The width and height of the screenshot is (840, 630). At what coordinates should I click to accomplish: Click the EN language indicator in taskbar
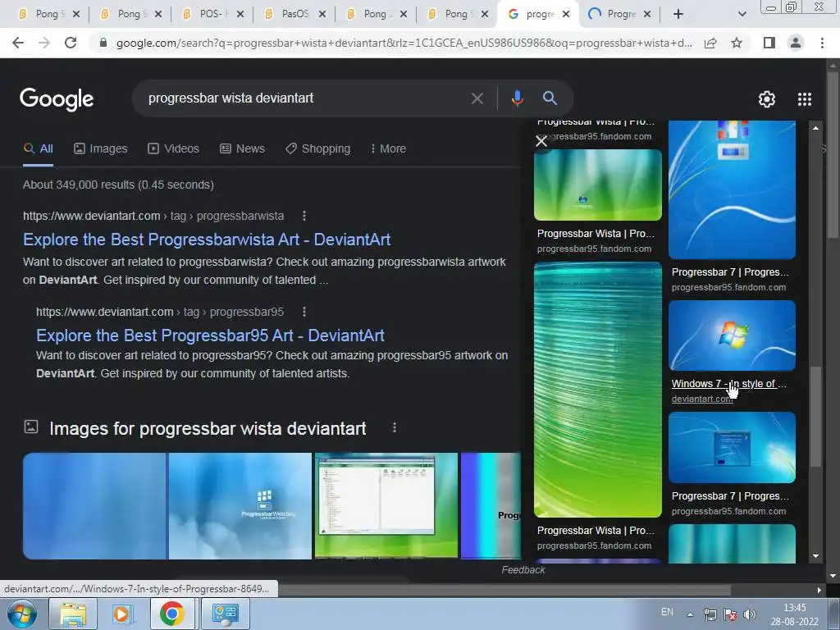667,612
